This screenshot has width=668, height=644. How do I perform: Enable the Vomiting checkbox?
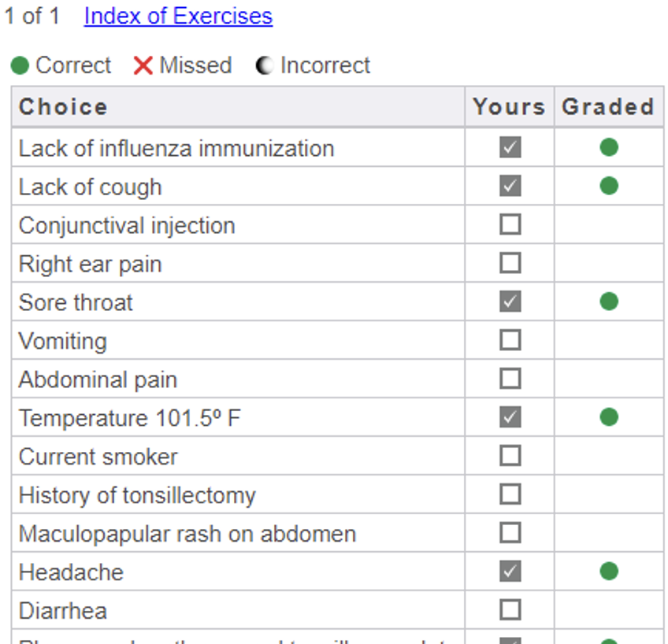510,340
